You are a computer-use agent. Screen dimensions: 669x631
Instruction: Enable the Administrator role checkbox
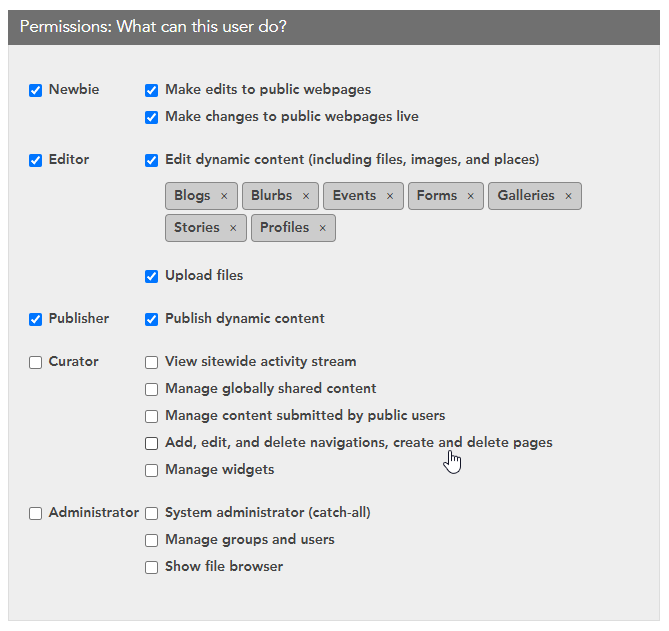point(35,513)
